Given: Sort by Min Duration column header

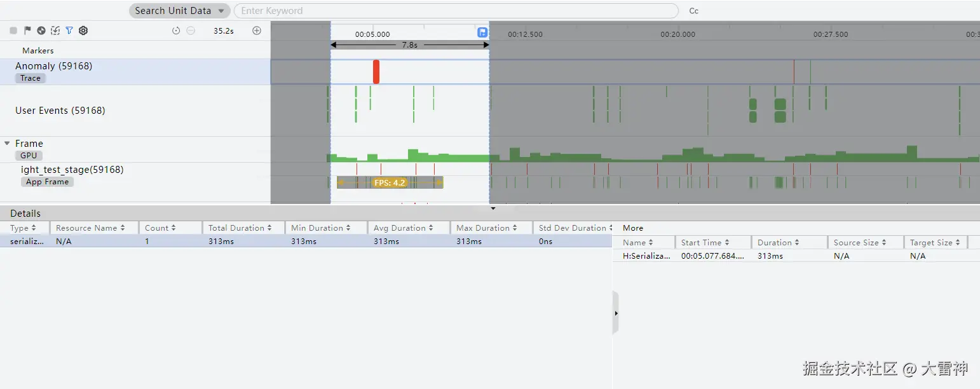Looking at the screenshot, I should tap(321, 228).
